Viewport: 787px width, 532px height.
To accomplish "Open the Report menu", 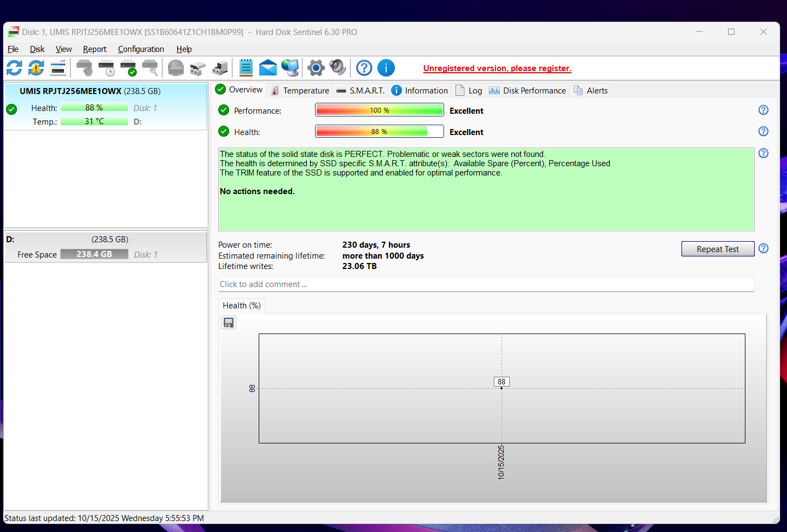I will tap(95, 49).
